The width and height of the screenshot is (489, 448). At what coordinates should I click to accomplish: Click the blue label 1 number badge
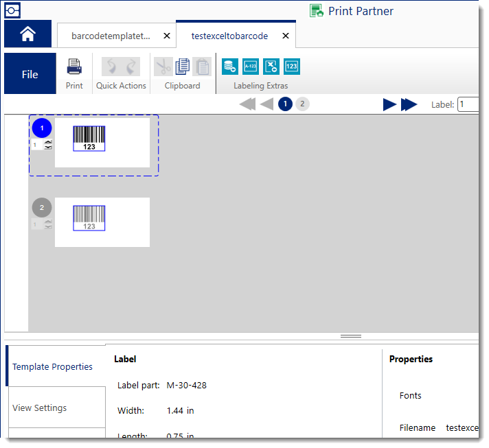[x=42, y=128]
